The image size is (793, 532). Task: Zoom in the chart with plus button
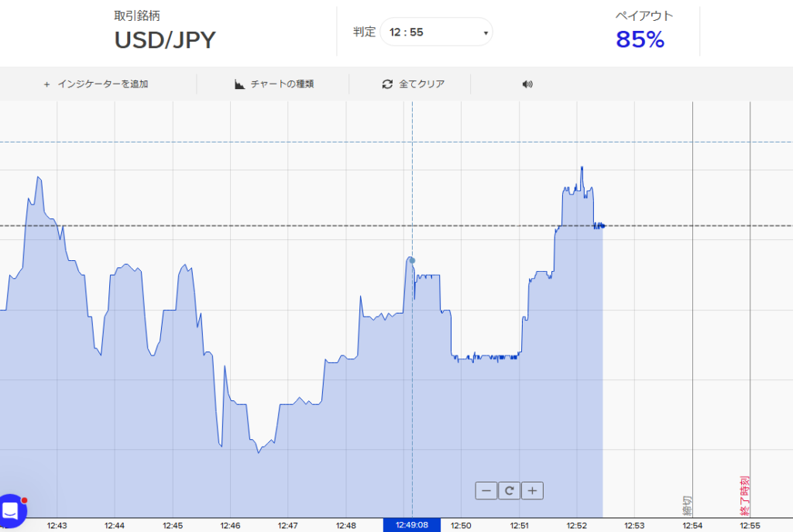pyautogui.click(x=533, y=490)
